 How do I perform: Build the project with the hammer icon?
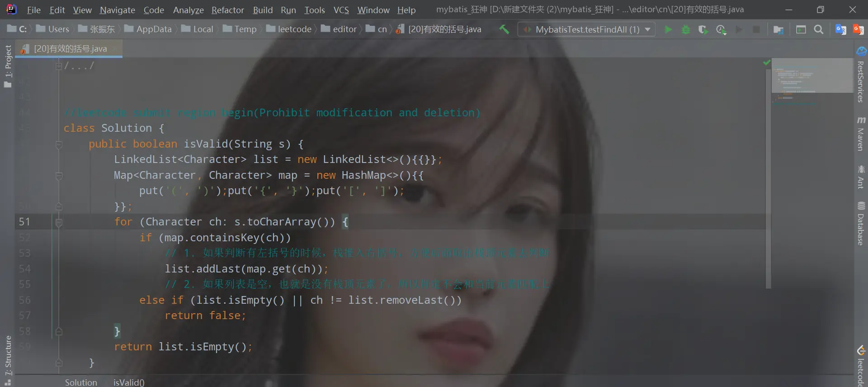504,29
